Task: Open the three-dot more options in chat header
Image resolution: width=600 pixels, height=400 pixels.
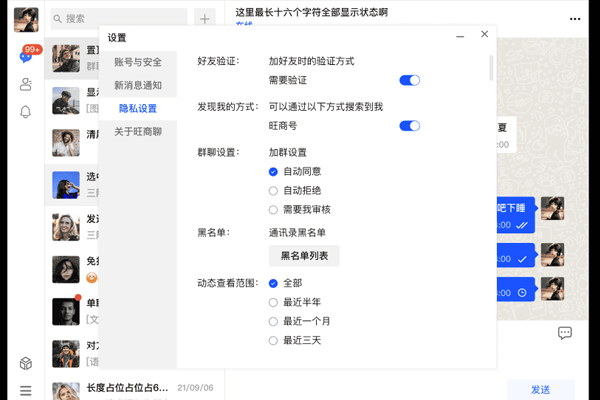Action: click(x=574, y=19)
